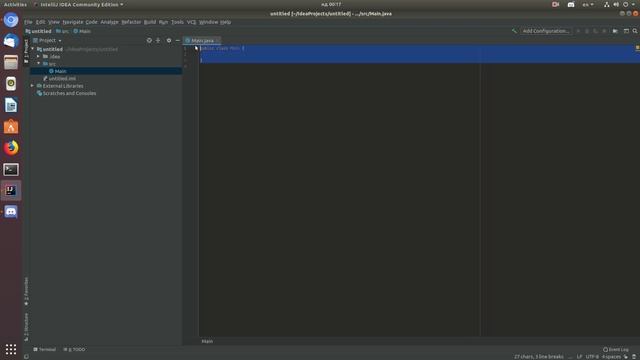
Task: Open Thunderbird mail from the dock
Action: pos(11,41)
